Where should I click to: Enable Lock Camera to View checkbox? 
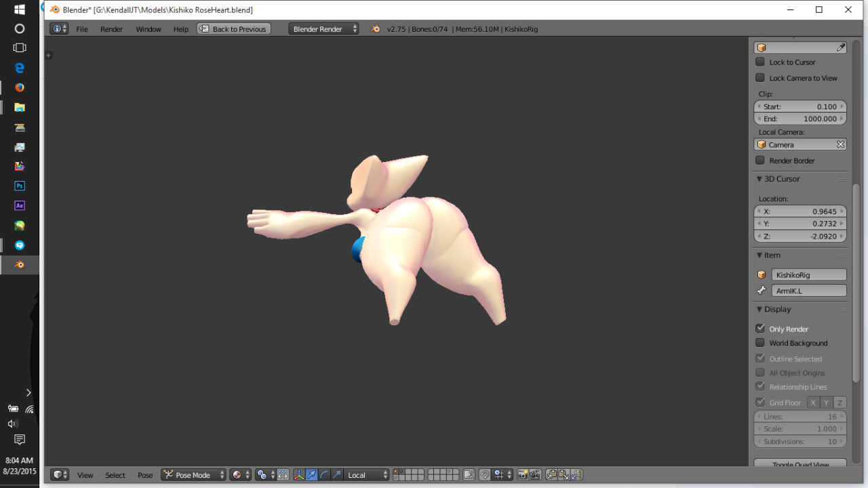coord(760,78)
